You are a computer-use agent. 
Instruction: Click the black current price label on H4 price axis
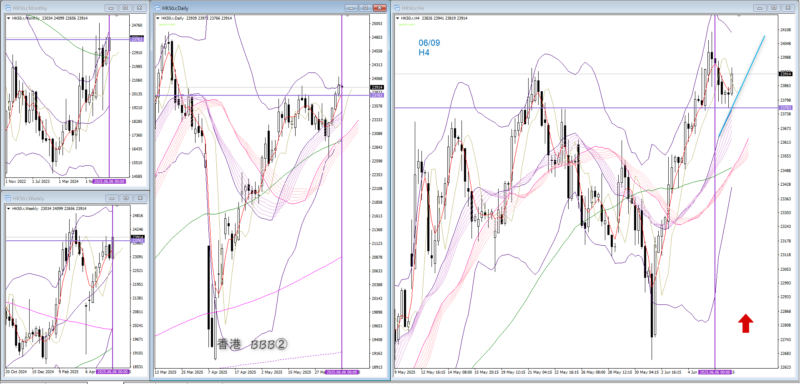click(785, 74)
